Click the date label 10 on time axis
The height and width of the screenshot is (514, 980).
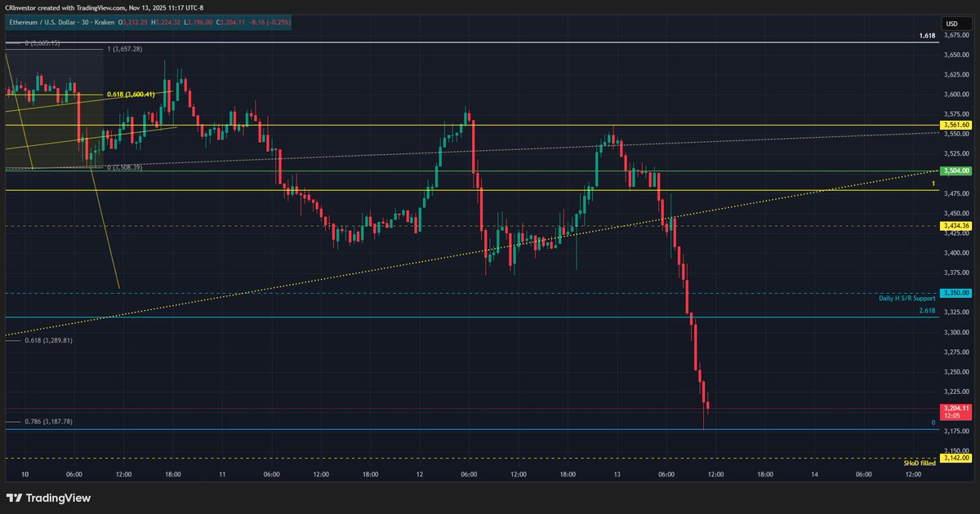[25, 474]
